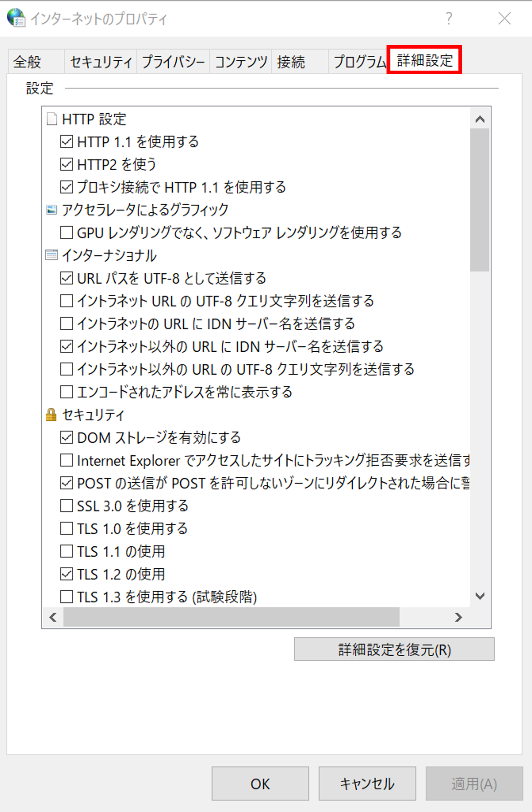Image resolution: width=532 pixels, height=812 pixels.
Task: Click the horizontal scrollbar thumb in settings list
Action: click(x=232, y=617)
